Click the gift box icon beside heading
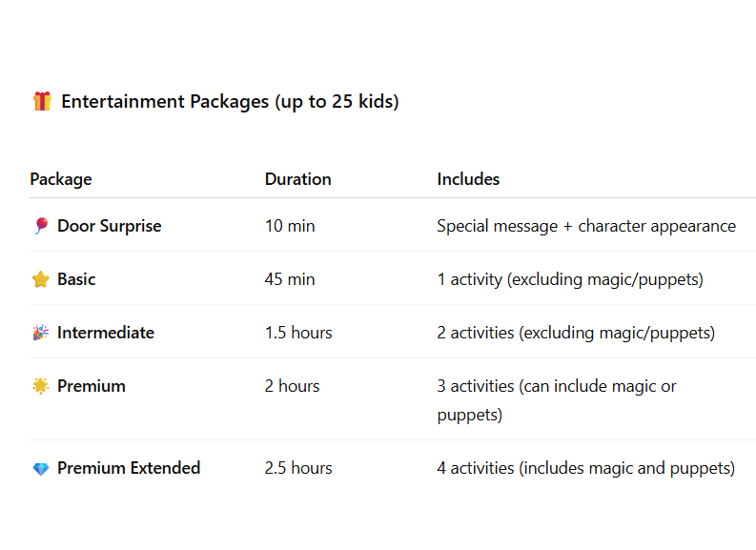The height and width of the screenshot is (550, 756). [42, 101]
